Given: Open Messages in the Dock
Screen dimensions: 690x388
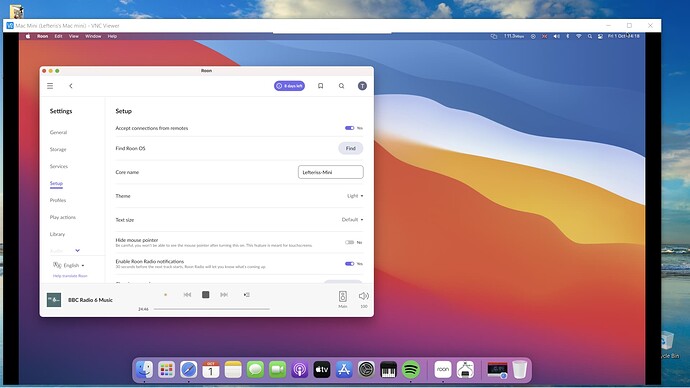Looking at the screenshot, I should (x=255, y=370).
